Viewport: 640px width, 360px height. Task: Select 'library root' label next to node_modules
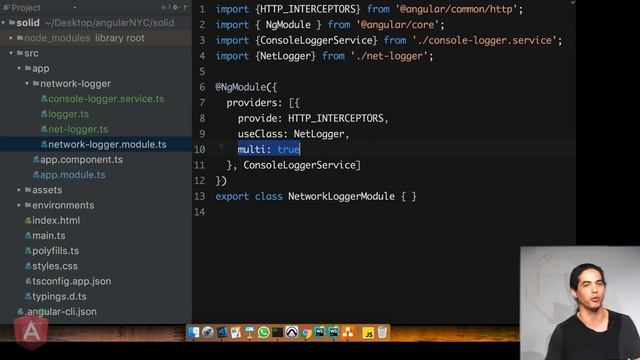pyautogui.click(x=120, y=38)
